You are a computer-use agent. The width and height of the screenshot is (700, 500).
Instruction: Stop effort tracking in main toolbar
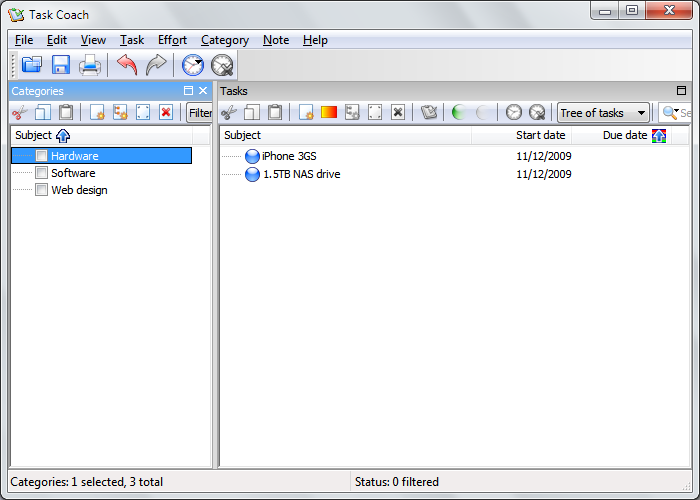point(222,65)
